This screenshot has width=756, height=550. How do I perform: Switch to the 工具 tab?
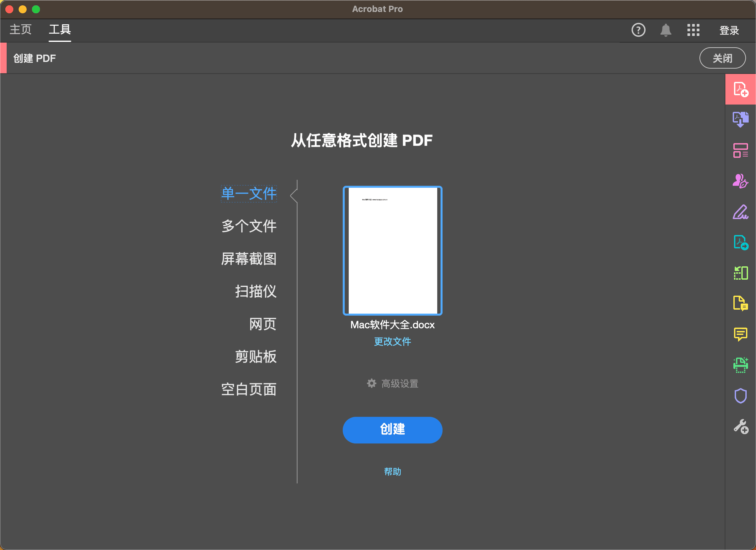[60, 30]
